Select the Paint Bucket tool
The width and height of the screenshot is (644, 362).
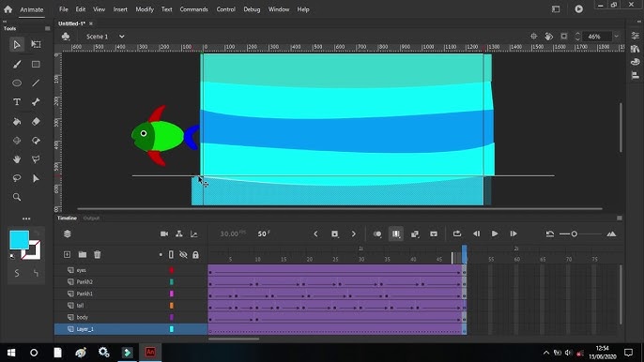[17, 122]
